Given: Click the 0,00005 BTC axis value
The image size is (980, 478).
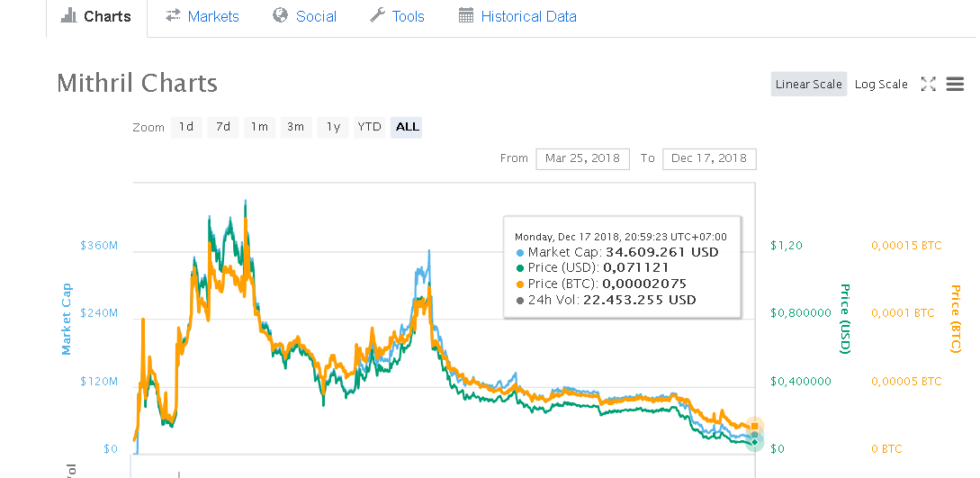Looking at the screenshot, I should point(906,381).
